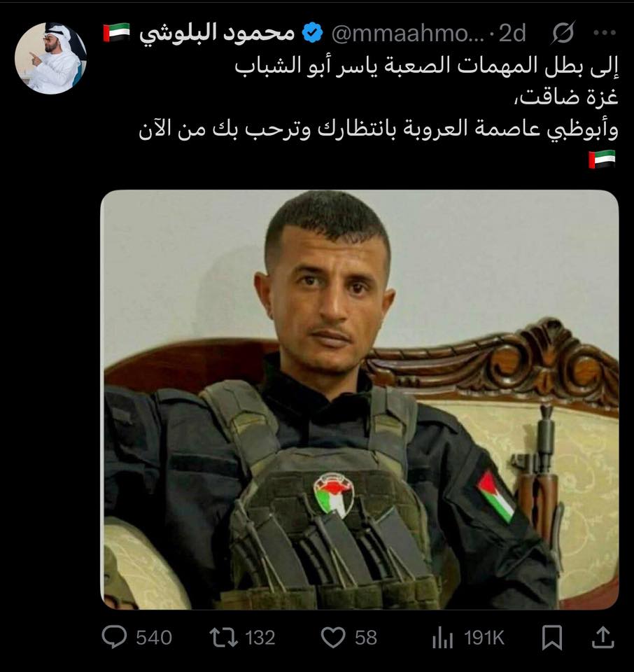Open the reply icon to comment

(114, 637)
